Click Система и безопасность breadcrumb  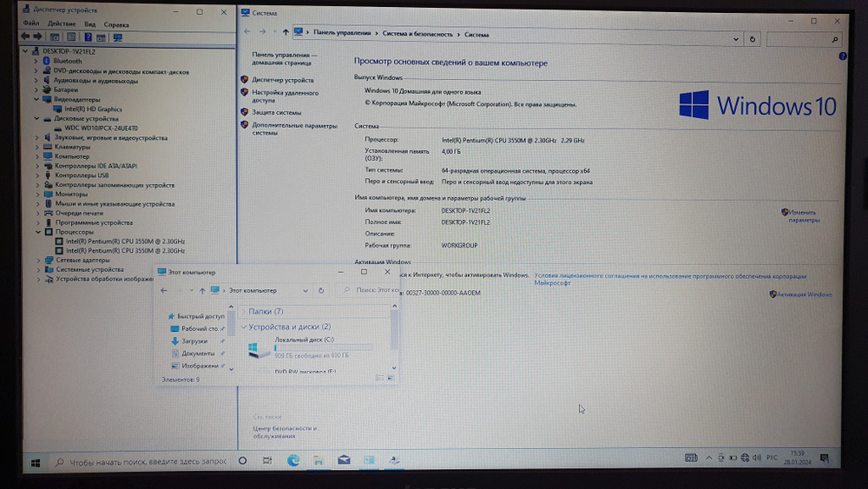(418, 35)
